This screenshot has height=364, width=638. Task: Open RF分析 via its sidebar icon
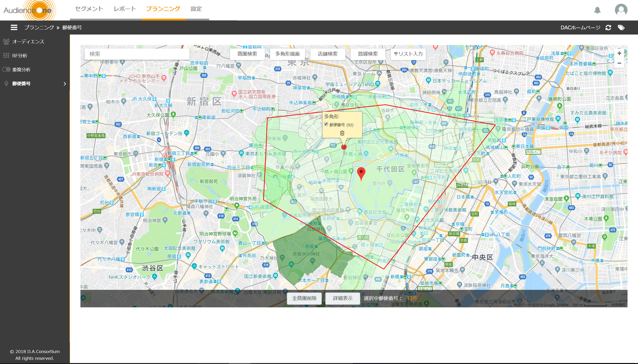6,55
